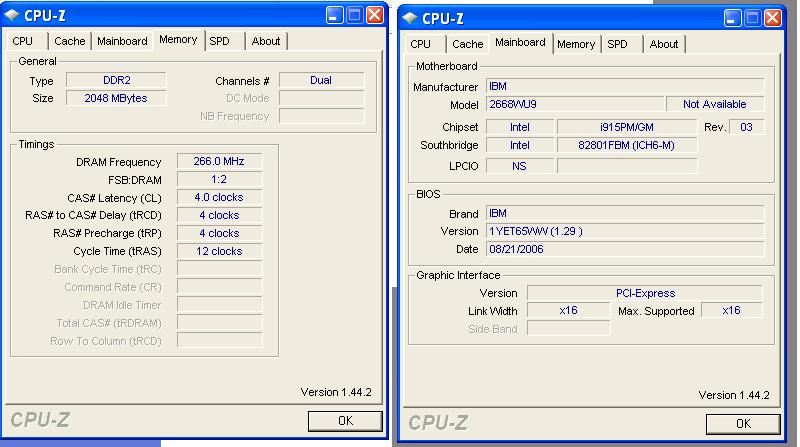The height and width of the screenshot is (447, 800).
Task: Click LPCIO vendor field NS
Action: coord(520,166)
